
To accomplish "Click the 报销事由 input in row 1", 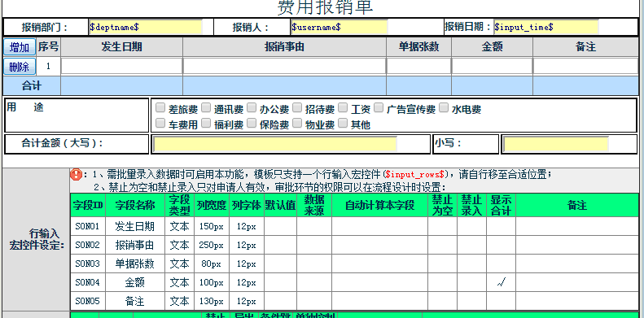I will pyautogui.click(x=284, y=66).
